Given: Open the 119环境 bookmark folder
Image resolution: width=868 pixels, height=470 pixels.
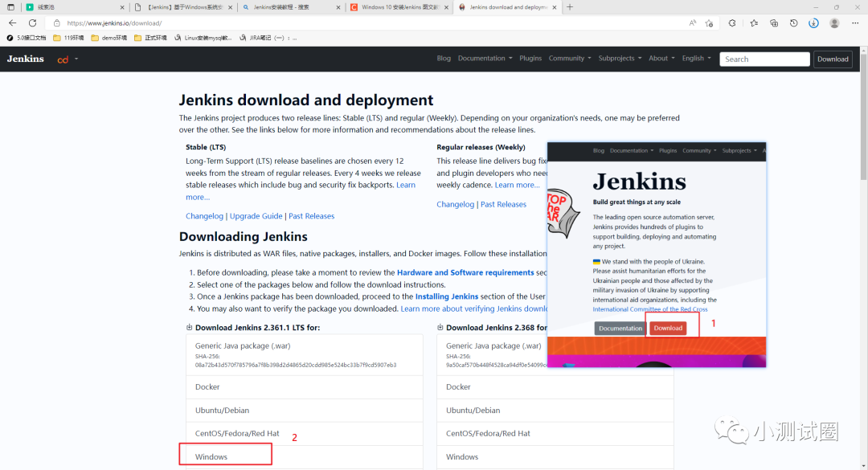Looking at the screenshot, I should [x=68, y=38].
